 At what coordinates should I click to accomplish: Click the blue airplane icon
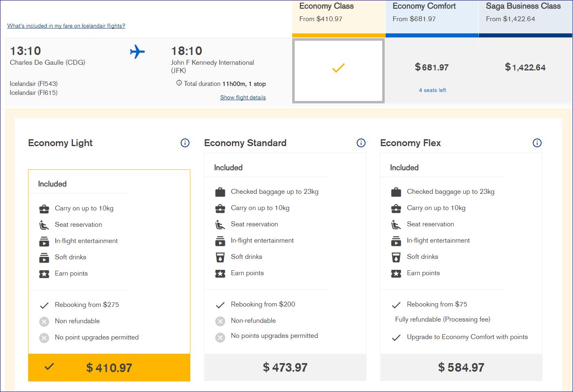tap(137, 52)
